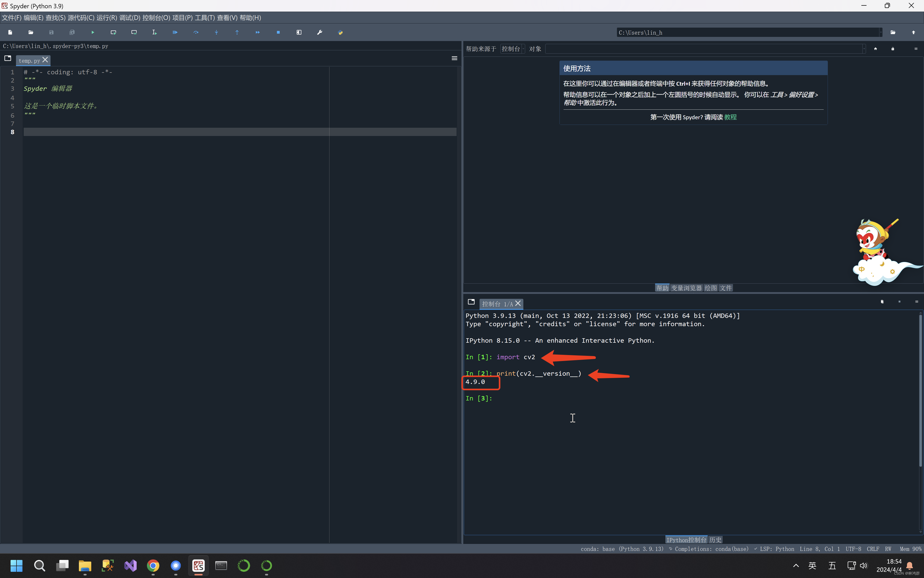Click the In [3] console prompt
The height and width of the screenshot is (578, 924).
coord(479,398)
